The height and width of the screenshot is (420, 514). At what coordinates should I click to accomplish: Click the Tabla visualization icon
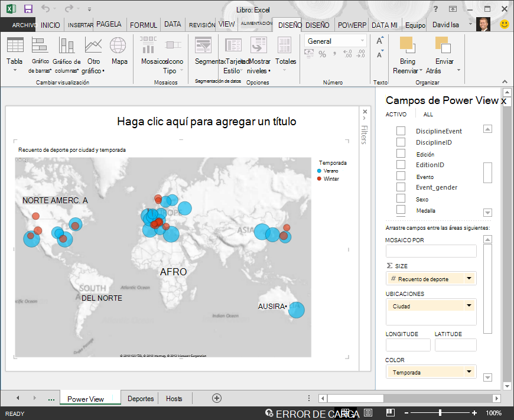point(15,45)
